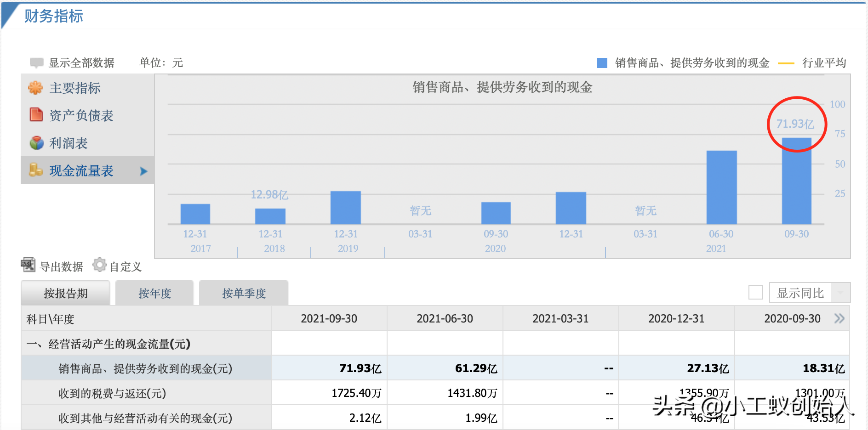The height and width of the screenshot is (430, 868).
Task: Click the speech bubble icon for 显示全部数据
Action: [36, 62]
